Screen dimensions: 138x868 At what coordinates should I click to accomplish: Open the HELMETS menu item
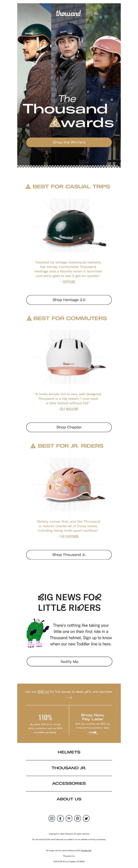[69, 752]
